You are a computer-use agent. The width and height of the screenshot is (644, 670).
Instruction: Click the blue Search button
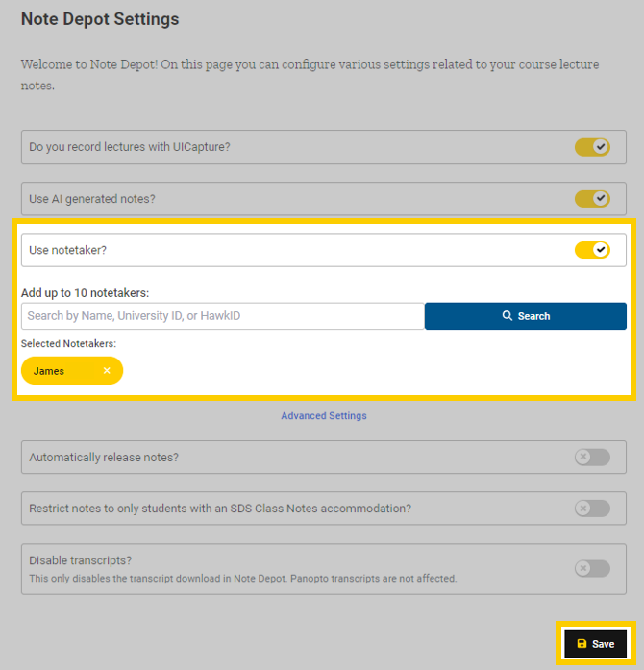click(526, 316)
